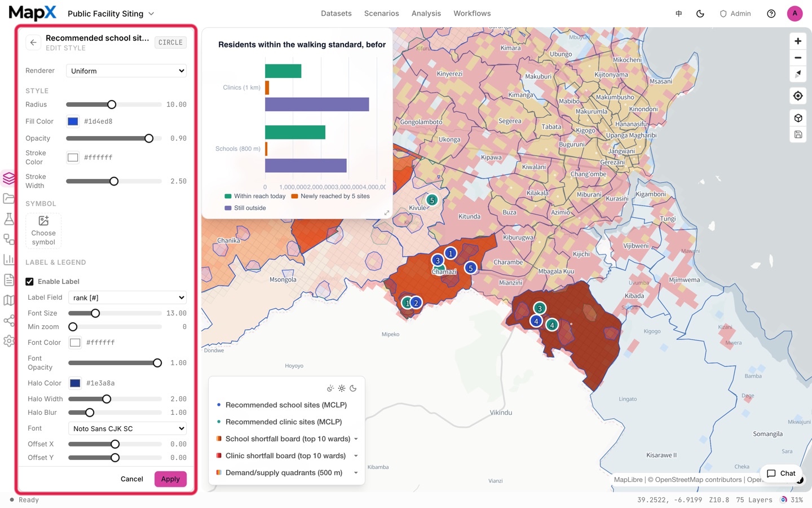Image resolution: width=812 pixels, height=508 pixels.
Task: Select sun light basemap in legend panel
Action: 342,388
